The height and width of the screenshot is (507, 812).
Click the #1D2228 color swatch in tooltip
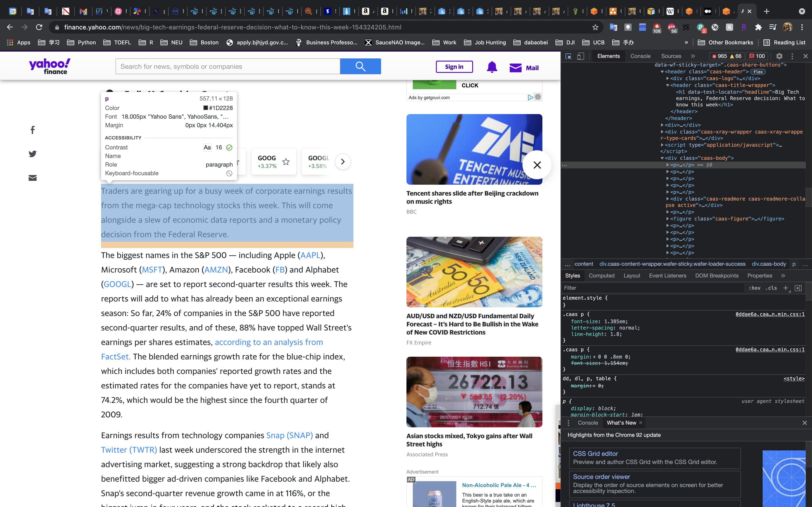tap(206, 108)
